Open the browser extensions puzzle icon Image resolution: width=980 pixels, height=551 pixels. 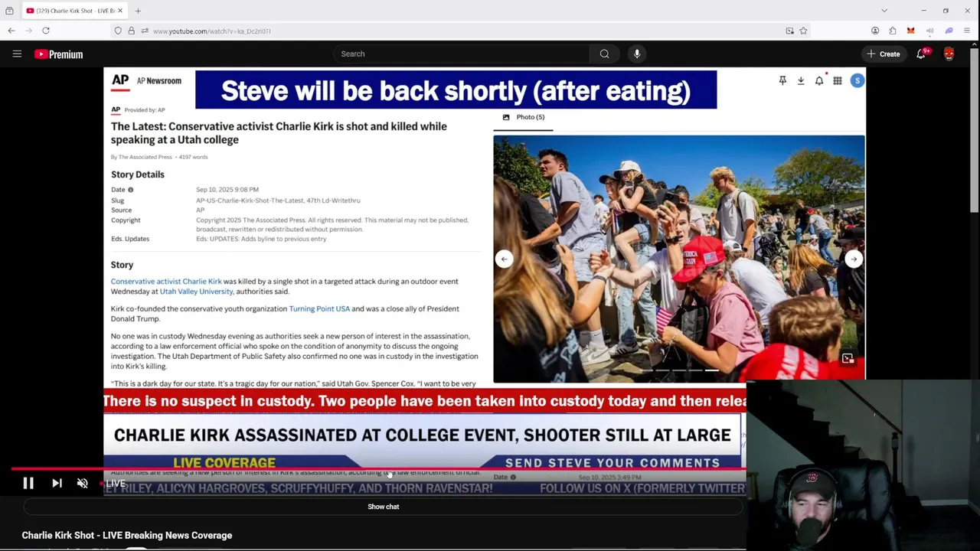pyautogui.click(x=893, y=31)
